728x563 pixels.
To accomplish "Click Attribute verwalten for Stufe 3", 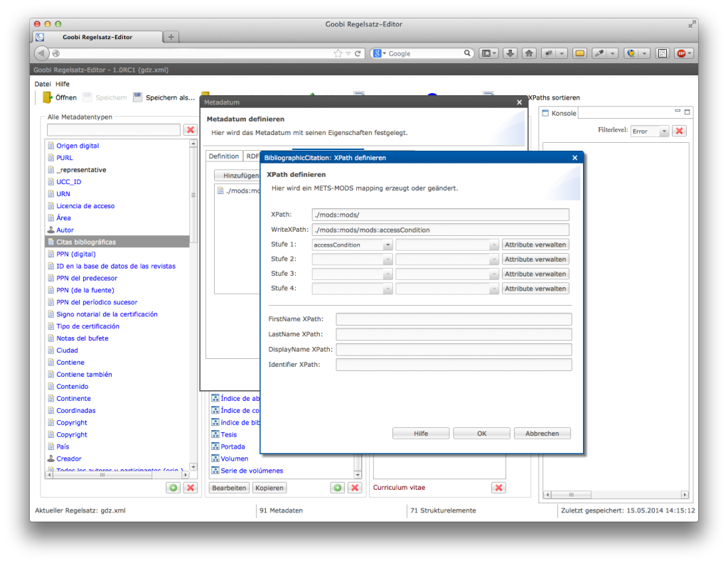I will (535, 274).
